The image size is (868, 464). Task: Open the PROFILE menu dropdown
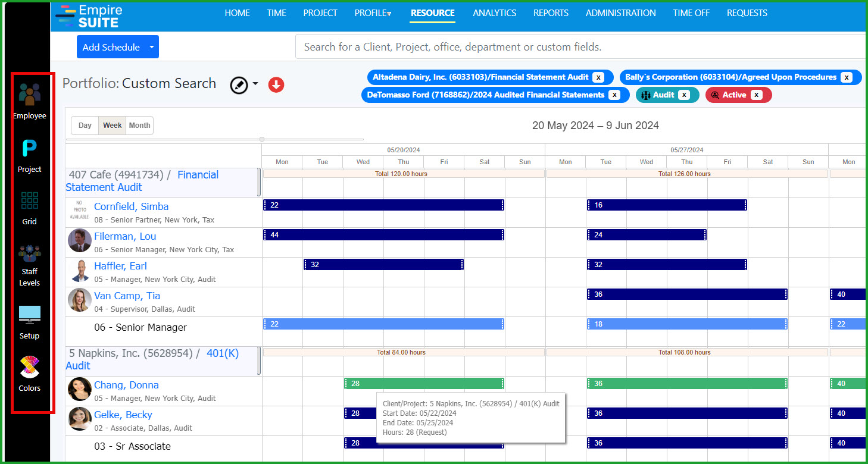pos(373,13)
